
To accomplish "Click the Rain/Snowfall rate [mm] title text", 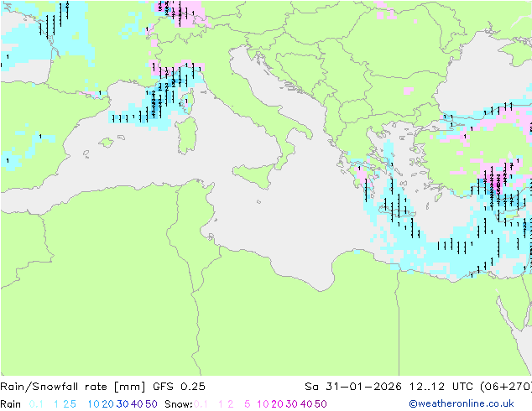I will coord(73,387).
